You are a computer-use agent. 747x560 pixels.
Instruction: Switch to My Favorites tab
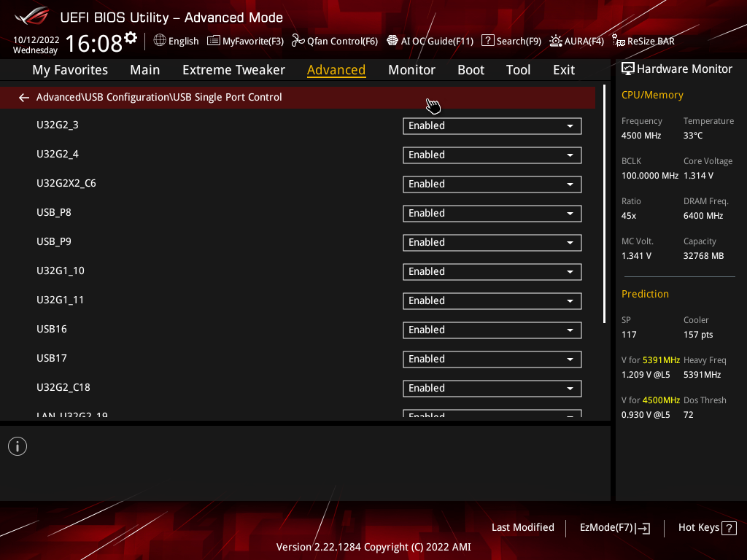70,70
